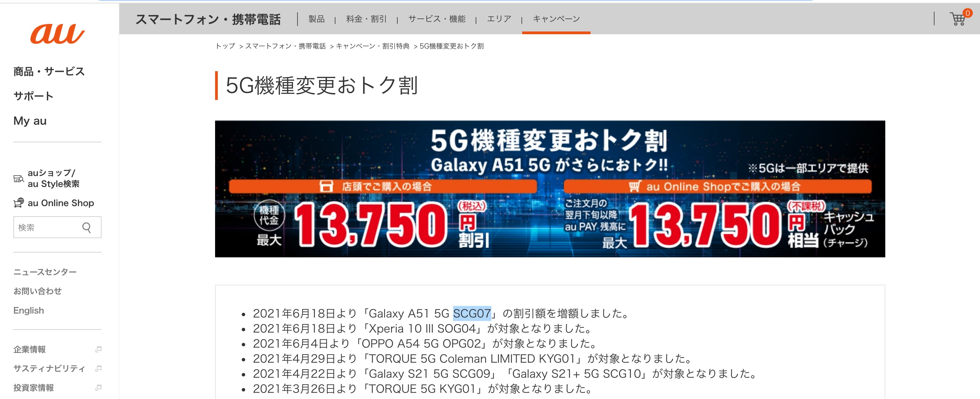Click external link icon beside 企業情報
This screenshot has width=980, height=399.
[x=98, y=349]
